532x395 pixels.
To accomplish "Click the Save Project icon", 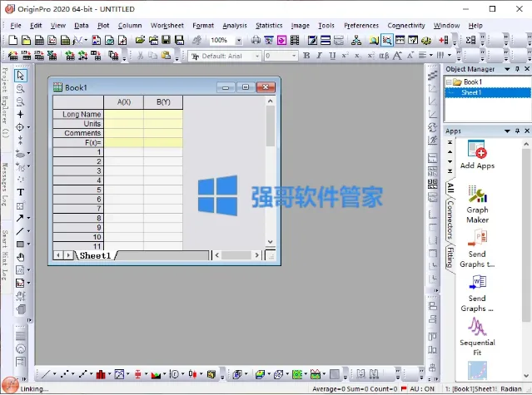I will 167,40.
